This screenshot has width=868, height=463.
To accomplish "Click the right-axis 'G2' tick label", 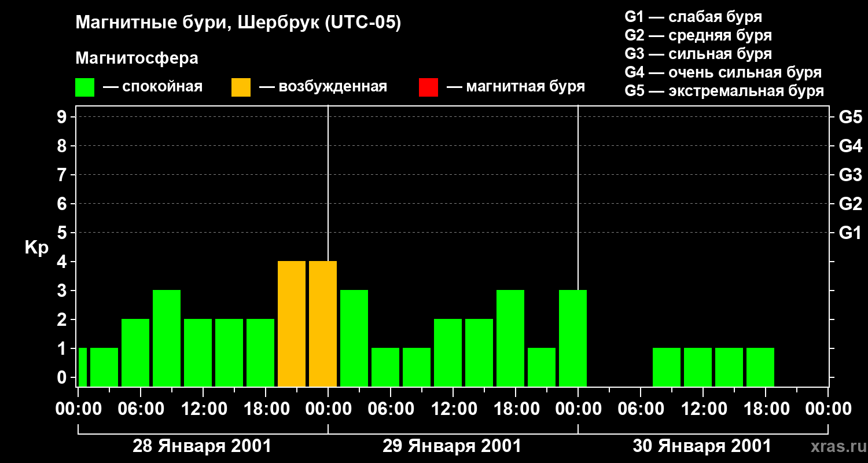I will [x=850, y=204].
